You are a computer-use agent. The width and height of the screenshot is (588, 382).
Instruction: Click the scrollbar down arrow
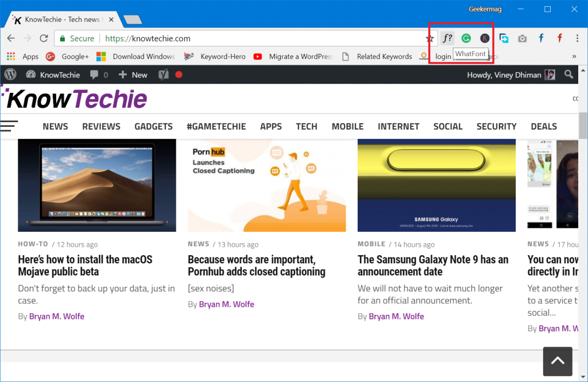coord(583,377)
